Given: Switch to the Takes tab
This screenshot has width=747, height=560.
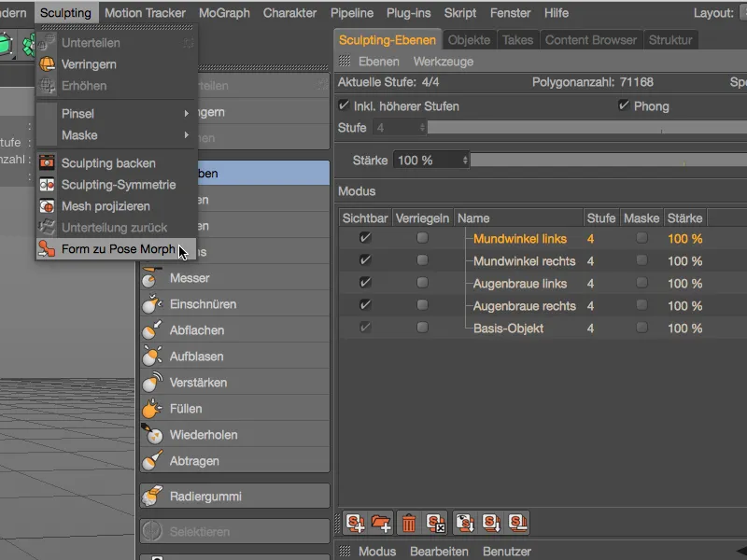Looking at the screenshot, I should coord(518,40).
